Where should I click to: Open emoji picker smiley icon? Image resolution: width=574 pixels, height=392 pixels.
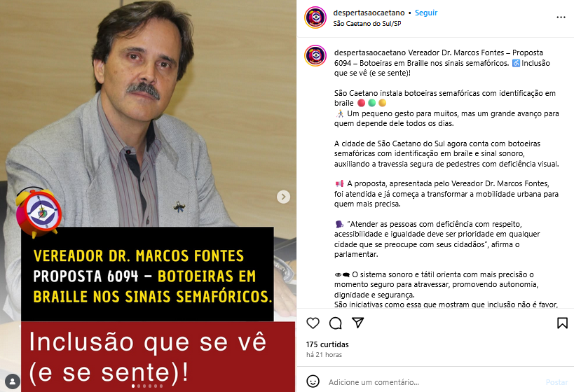pos(313,381)
